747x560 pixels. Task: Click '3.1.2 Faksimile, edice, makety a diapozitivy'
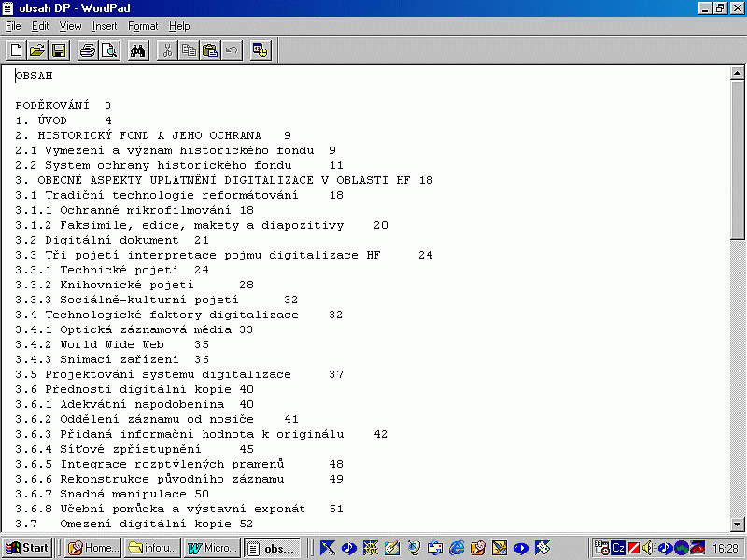(179, 225)
